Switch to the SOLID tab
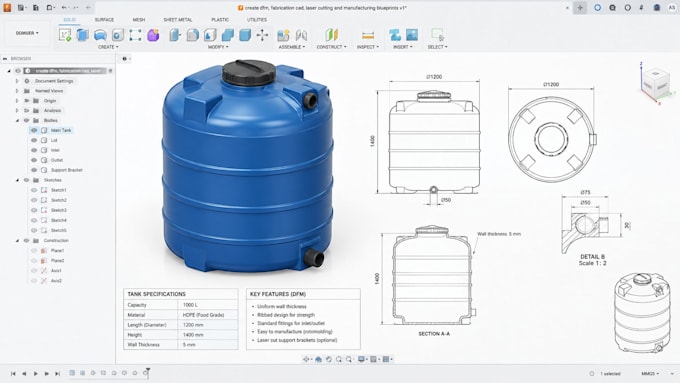Image resolution: width=680 pixels, height=383 pixels. [x=69, y=20]
